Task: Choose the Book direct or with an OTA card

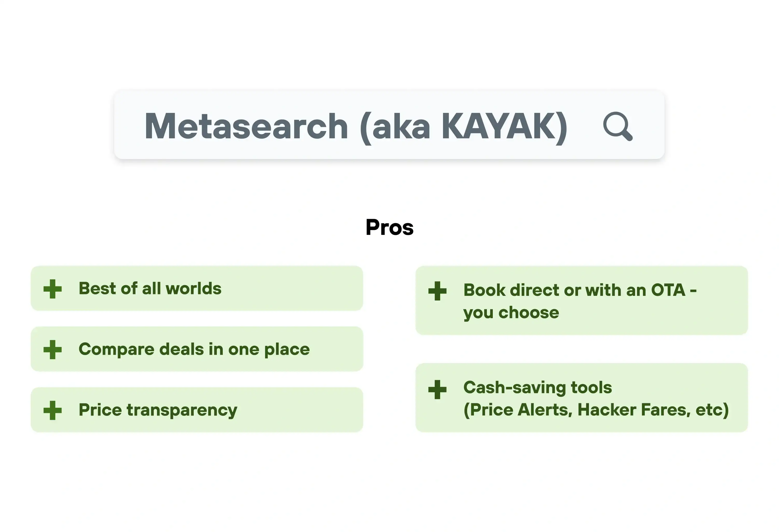Action: [x=582, y=301]
